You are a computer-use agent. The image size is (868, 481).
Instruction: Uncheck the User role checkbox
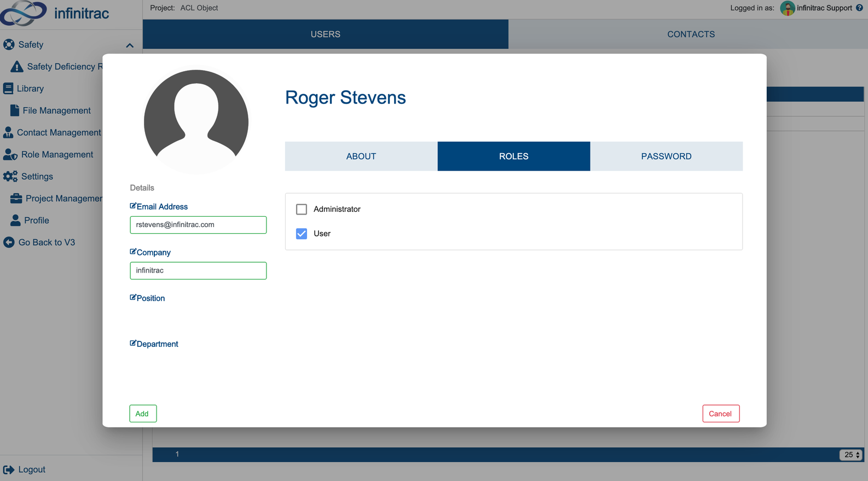[302, 234]
